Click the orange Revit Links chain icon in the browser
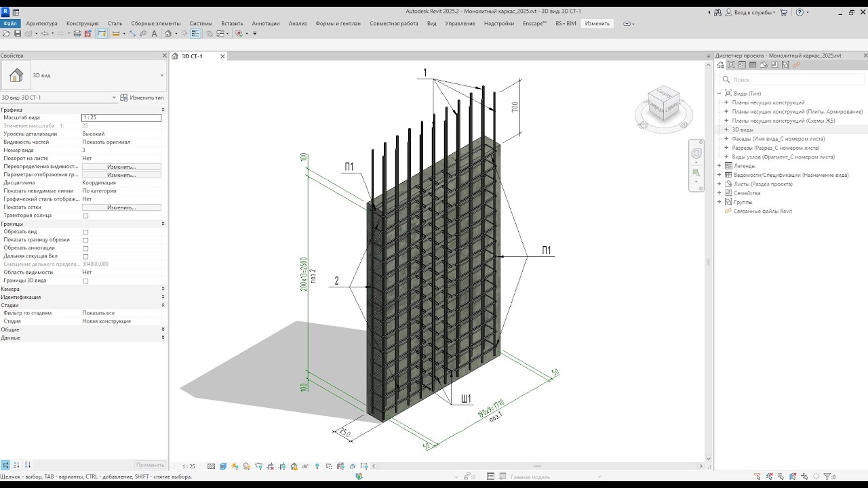 pyautogui.click(x=796, y=65)
